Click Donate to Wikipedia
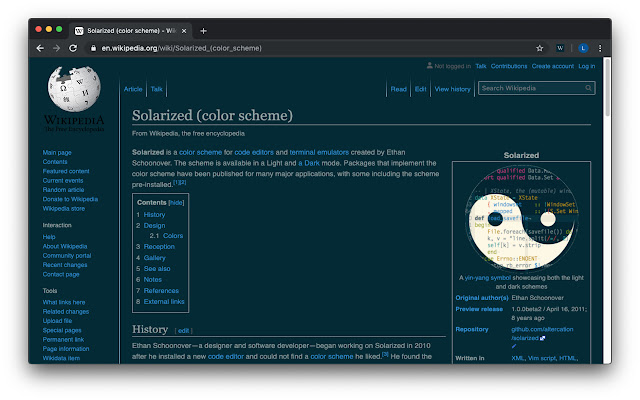Viewport: 640px width, 400px height. (x=70, y=199)
